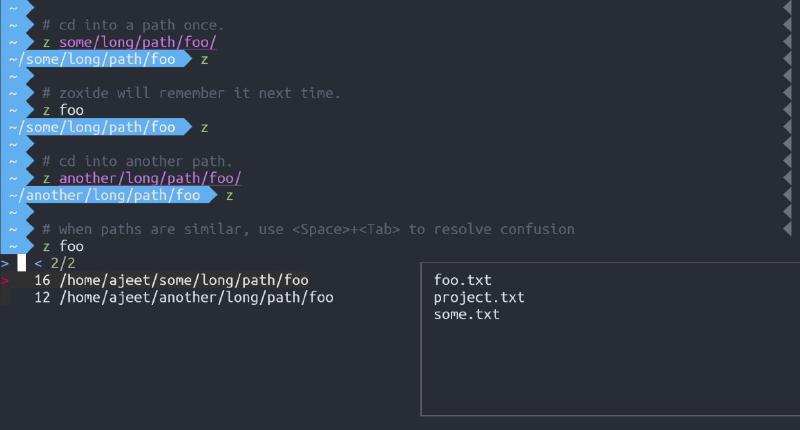
Task: Click some.txt in the preview pane
Action: [466, 314]
